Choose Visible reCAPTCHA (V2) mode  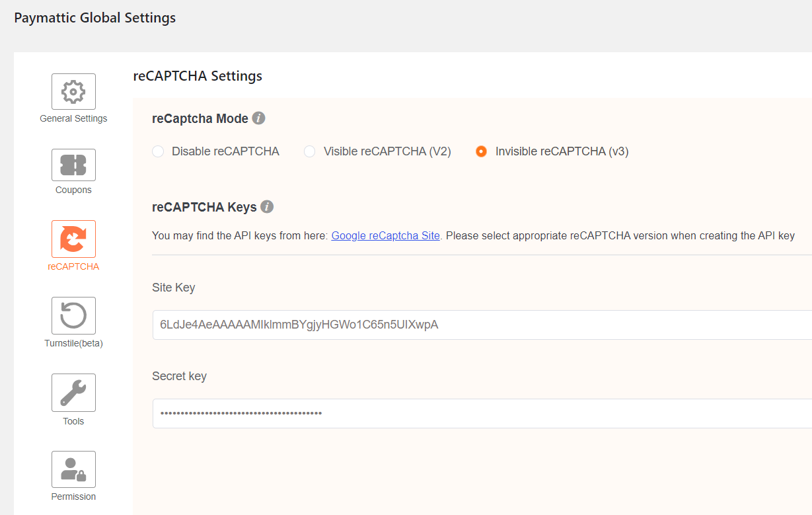coord(309,151)
